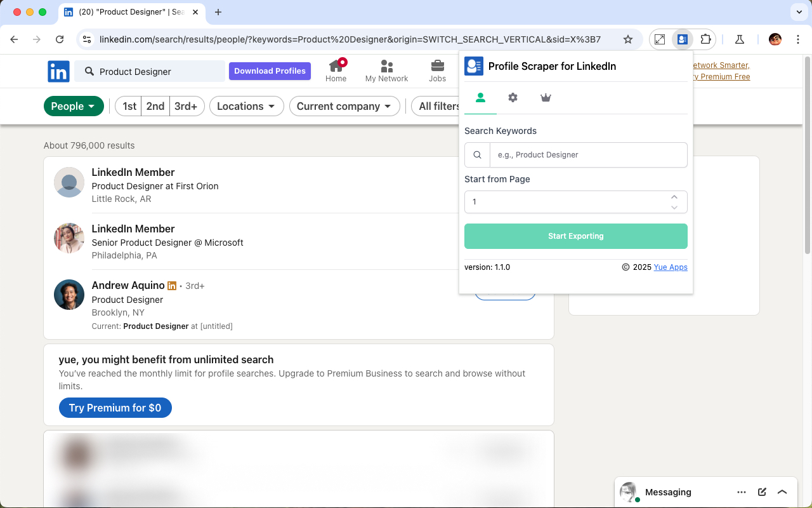Open the Jobs briefcase icon
This screenshot has height=508, width=812.
(437, 70)
